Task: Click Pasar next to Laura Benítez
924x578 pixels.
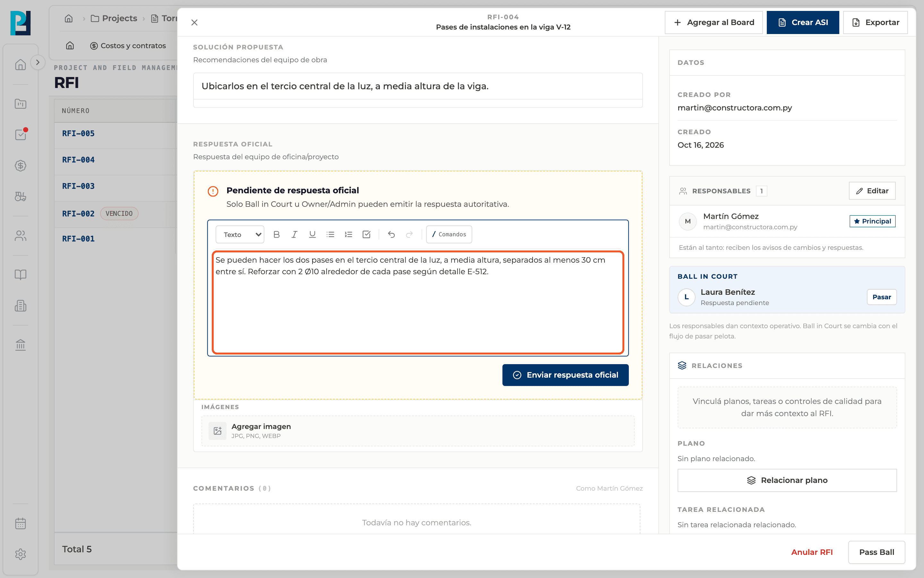Action: [882, 297]
